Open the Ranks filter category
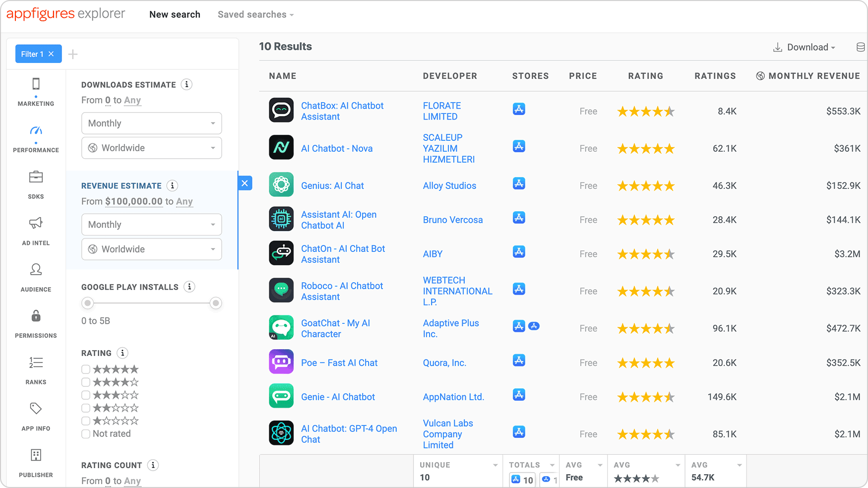868x488 pixels. click(36, 370)
